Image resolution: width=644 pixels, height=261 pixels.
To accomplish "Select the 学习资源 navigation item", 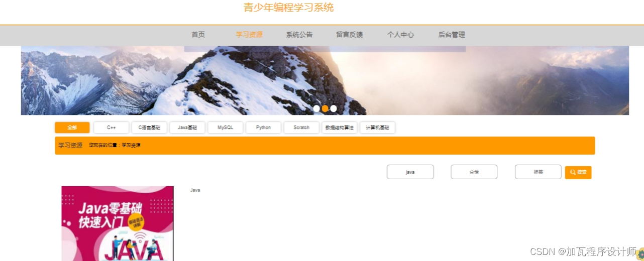I will [249, 35].
